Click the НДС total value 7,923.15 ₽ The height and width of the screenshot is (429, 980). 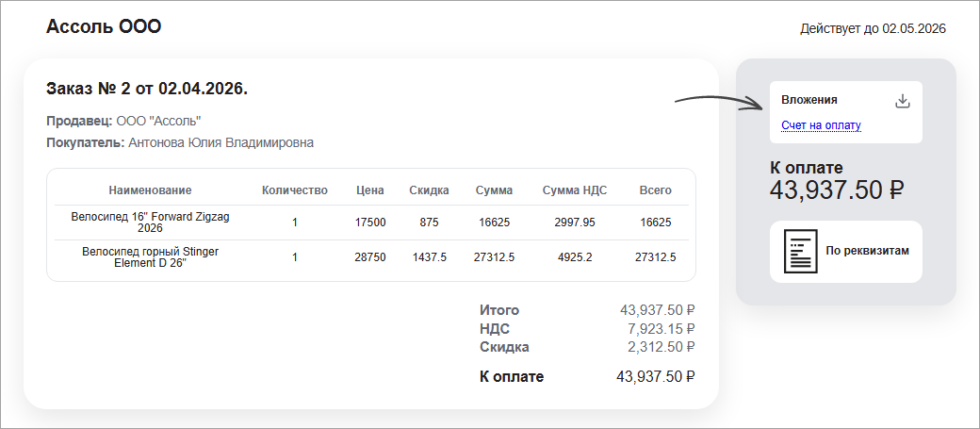(661, 328)
